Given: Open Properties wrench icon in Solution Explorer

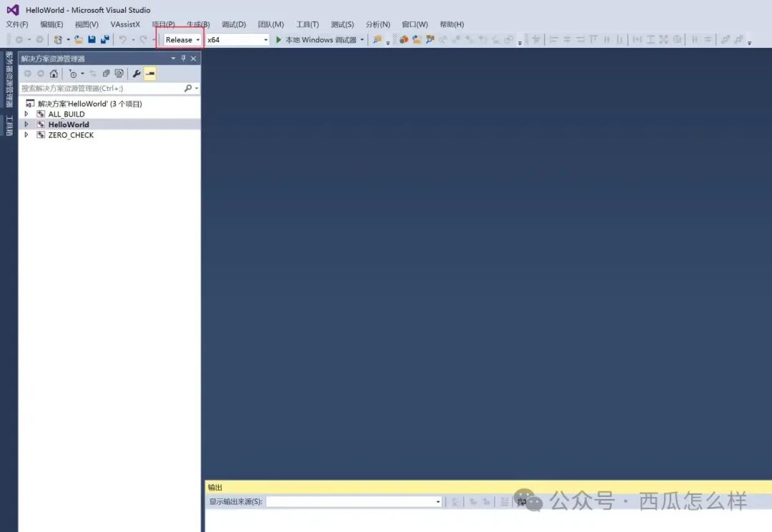Looking at the screenshot, I should [x=137, y=74].
